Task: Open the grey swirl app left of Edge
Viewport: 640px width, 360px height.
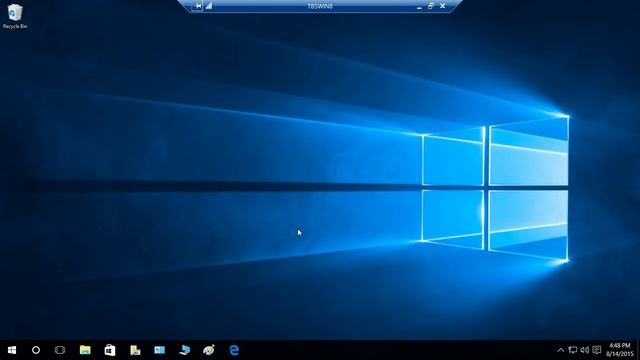Action: [209, 350]
